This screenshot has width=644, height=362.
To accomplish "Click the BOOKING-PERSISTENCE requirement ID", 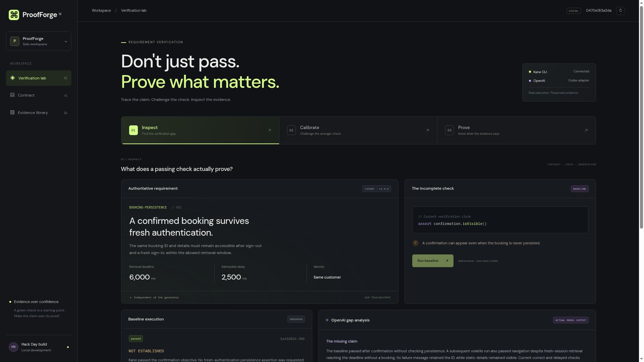I will coord(148,207).
